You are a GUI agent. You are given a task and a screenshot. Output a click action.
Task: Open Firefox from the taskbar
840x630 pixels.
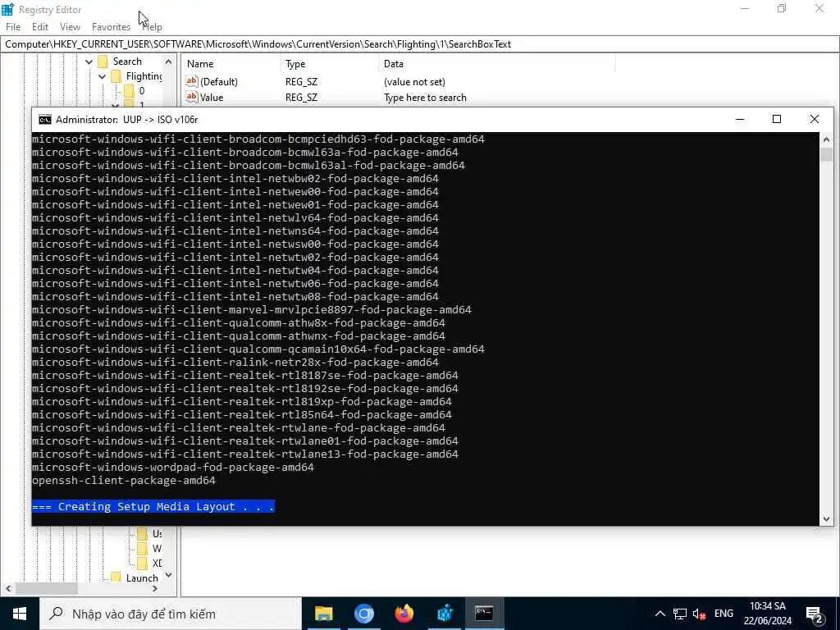coord(404,614)
